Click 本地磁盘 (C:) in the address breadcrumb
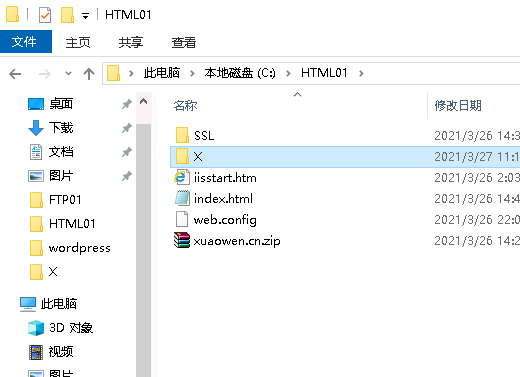520x377 pixels. click(x=240, y=73)
